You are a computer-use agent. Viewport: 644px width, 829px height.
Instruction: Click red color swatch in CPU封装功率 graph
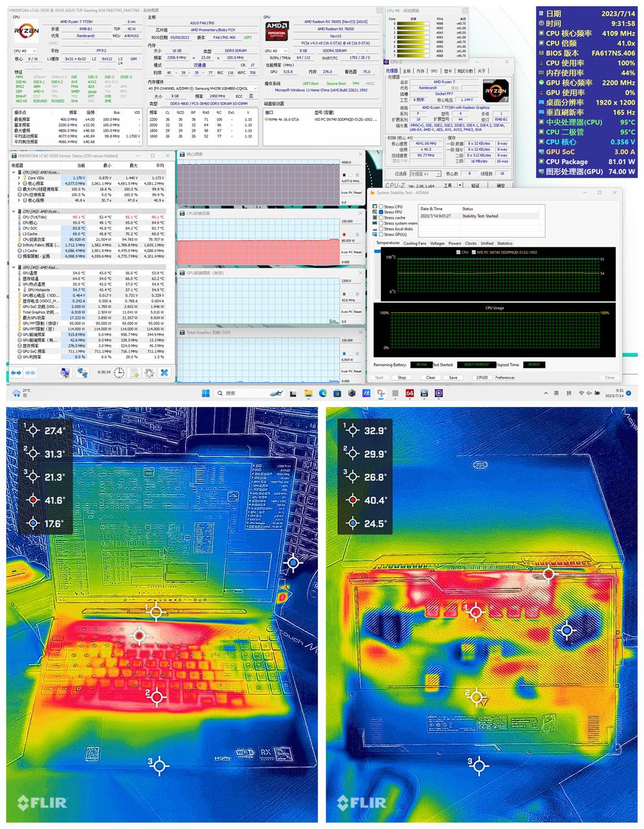pyautogui.click(x=344, y=234)
